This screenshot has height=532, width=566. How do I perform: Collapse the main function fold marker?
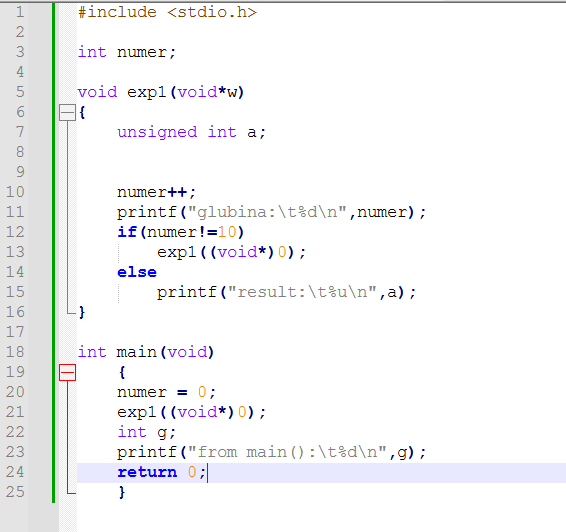68,372
